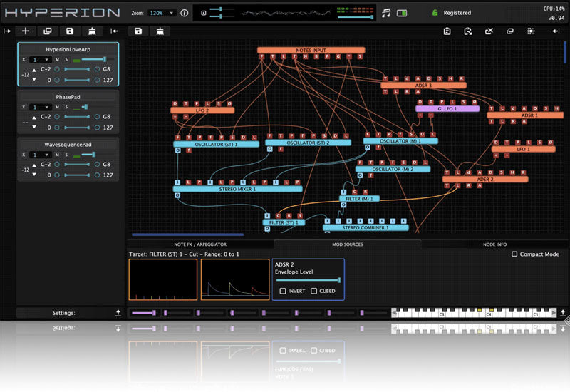The height and width of the screenshot is (392, 570).
Task: Select the FILTER (ST) 1 node
Action: (284, 222)
